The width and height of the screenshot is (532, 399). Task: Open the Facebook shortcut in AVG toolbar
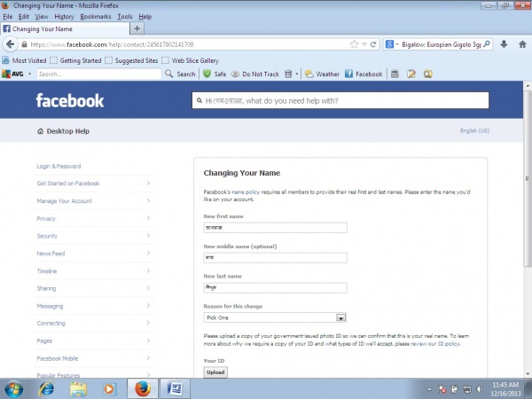click(364, 74)
